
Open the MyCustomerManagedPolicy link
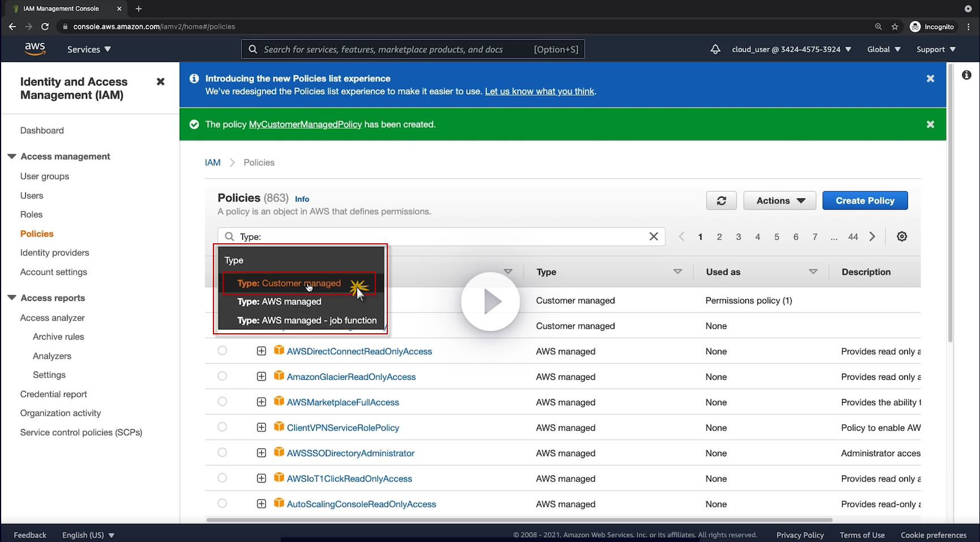[x=305, y=124]
